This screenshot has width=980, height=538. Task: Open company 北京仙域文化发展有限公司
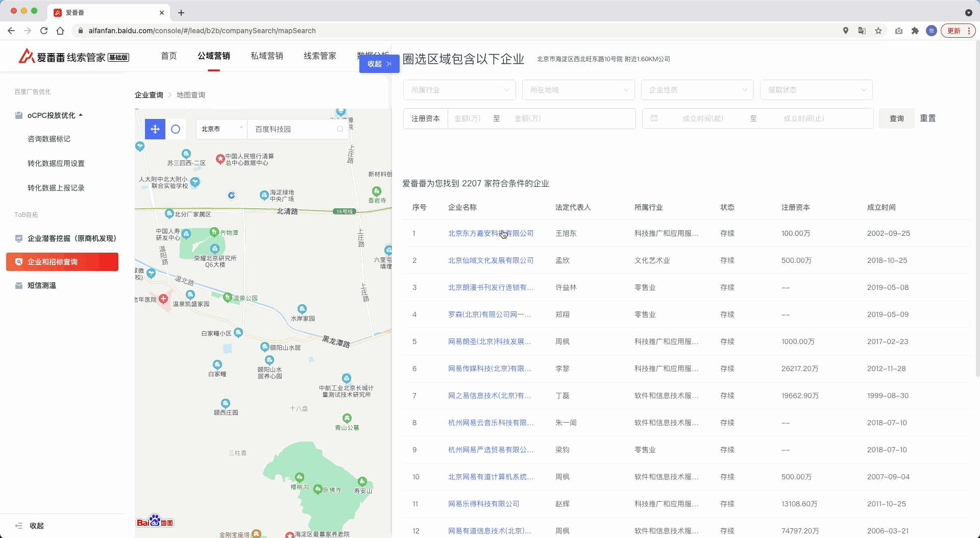click(x=491, y=260)
